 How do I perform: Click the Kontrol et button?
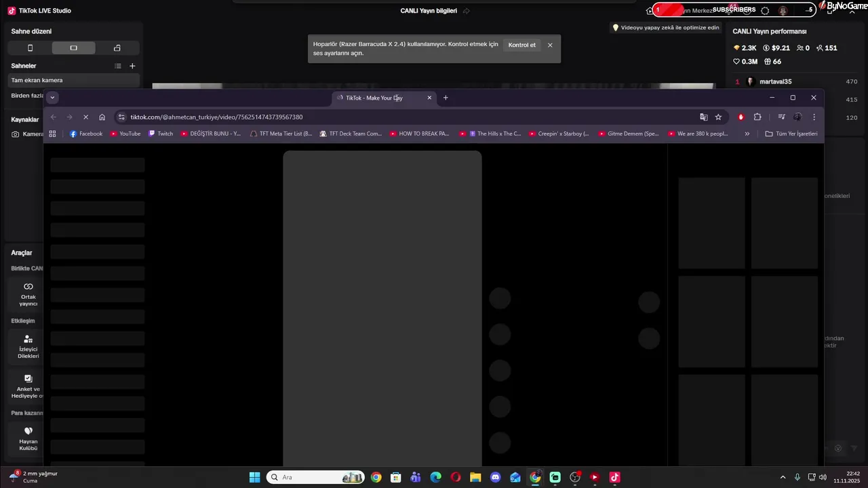[522, 45]
